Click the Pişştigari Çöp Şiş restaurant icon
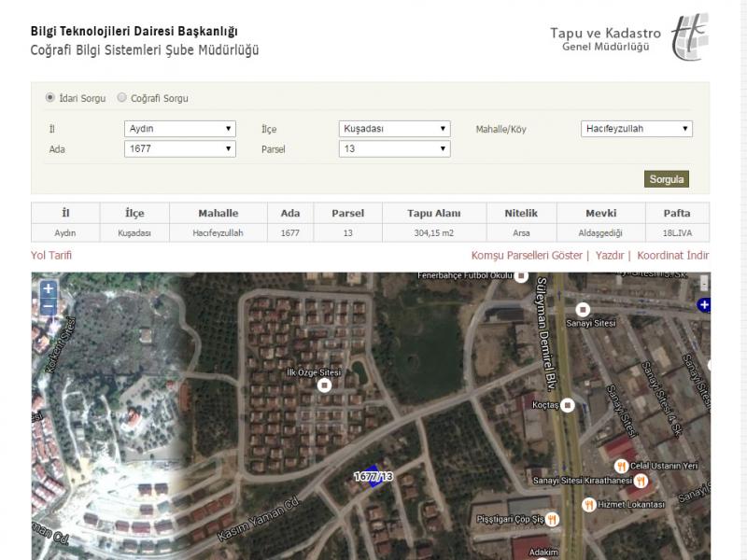Image resolution: width=747 pixels, height=560 pixels. point(552,518)
